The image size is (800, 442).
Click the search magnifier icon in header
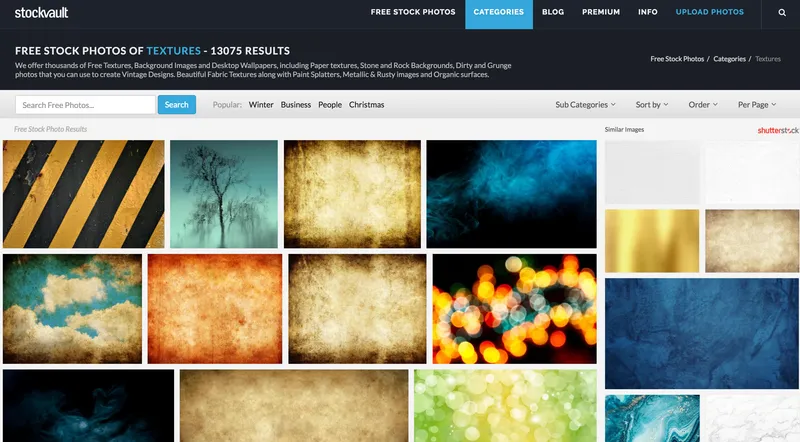pyautogui.click(x=782, y=13)
